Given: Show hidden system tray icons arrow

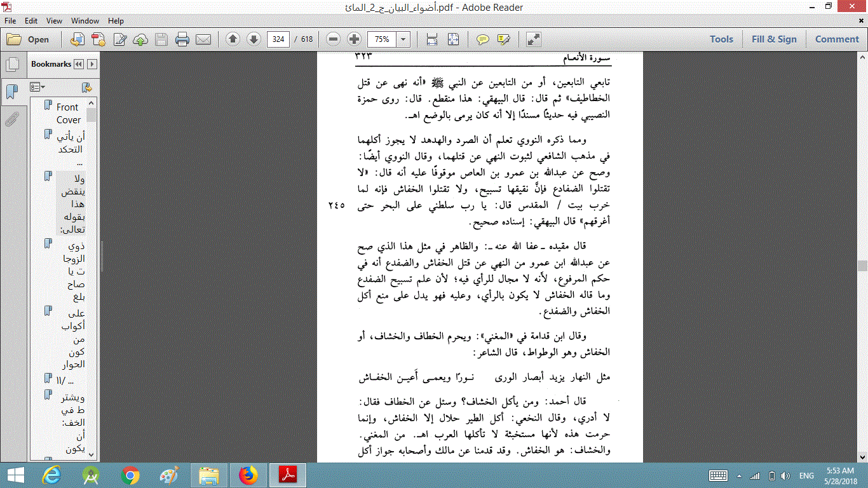Looking at the screenshot, I should 739,476.
